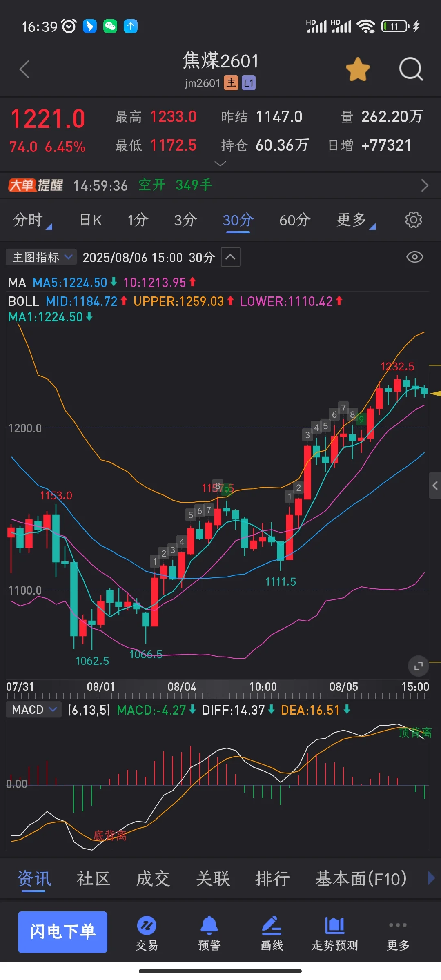Open bottom bar 更多 dots menu
441x980 pixels.
[x=398, y=933]
